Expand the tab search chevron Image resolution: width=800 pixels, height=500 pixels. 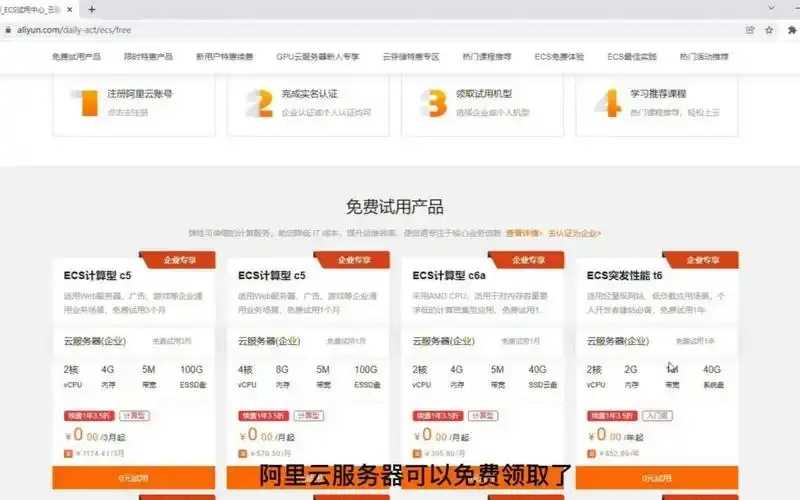coord(771,8)
